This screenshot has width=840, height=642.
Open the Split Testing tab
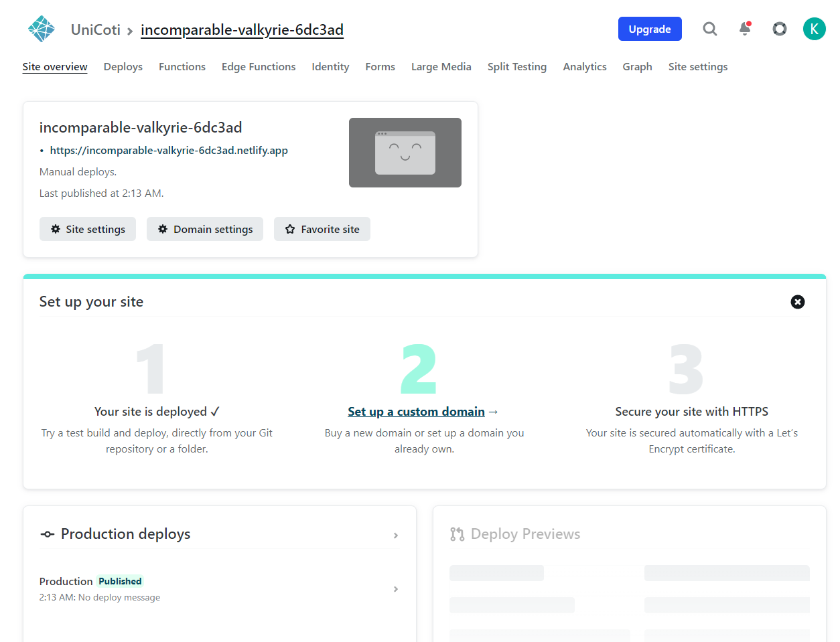point(517,67)
